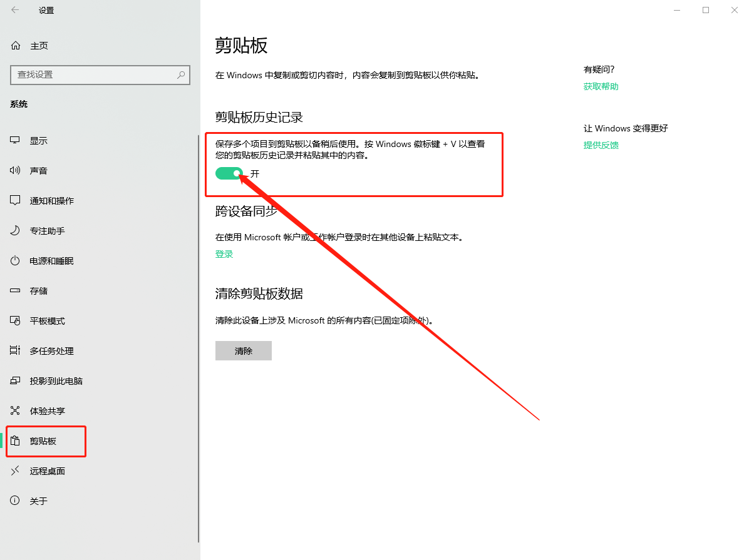Image resolution: width=749 pixels, height=560 pixels.
Task: Click the 登录 sign-in link
Action: [224, 254]
